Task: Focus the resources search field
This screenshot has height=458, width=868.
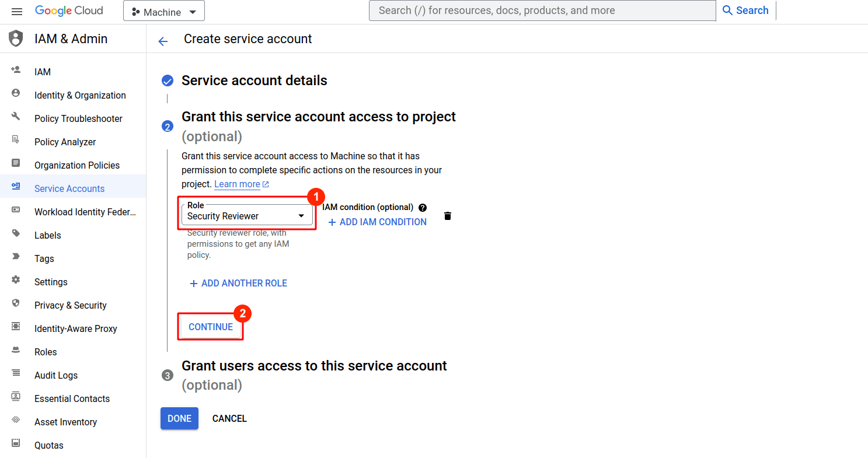Action: coord(542,11)
